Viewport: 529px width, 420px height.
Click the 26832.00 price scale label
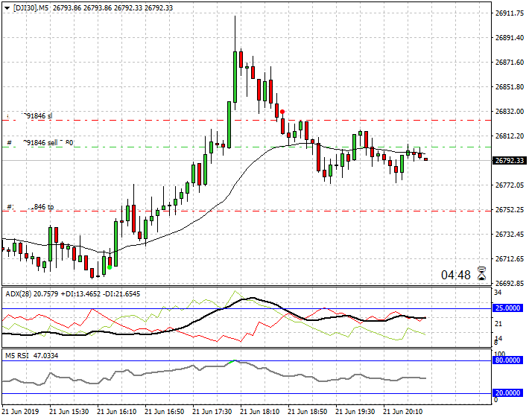[510, 111]
